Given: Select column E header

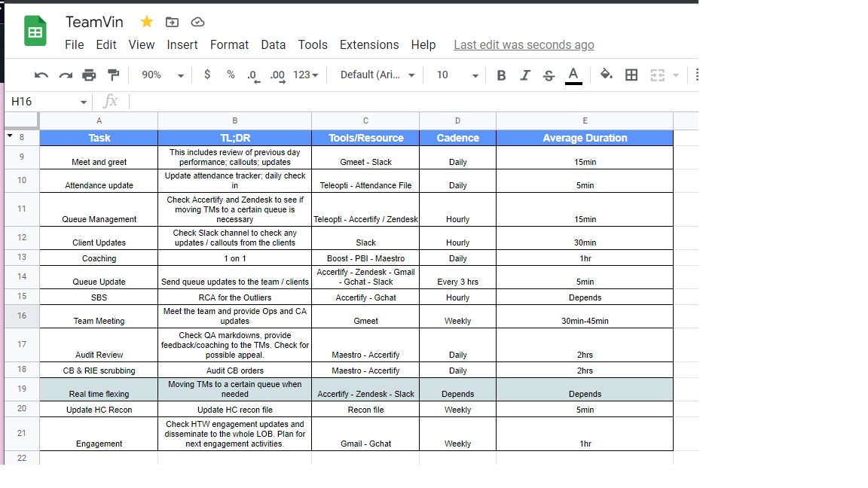Looking at the screenshot, I should tap(585, 120).
